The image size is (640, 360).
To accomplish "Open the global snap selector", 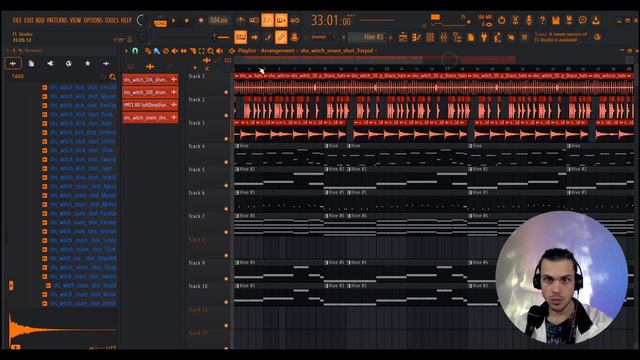I will coord(322,37).
